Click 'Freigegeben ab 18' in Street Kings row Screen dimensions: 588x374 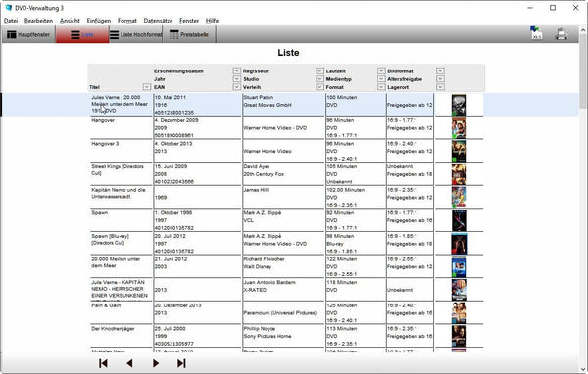click(x=410, y=174)
